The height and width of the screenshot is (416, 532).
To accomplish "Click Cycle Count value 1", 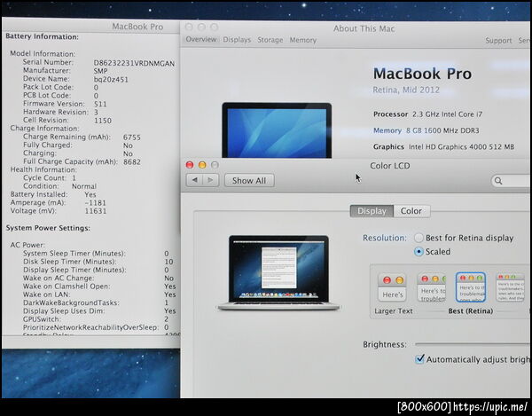I will click(x=74, y=177).
